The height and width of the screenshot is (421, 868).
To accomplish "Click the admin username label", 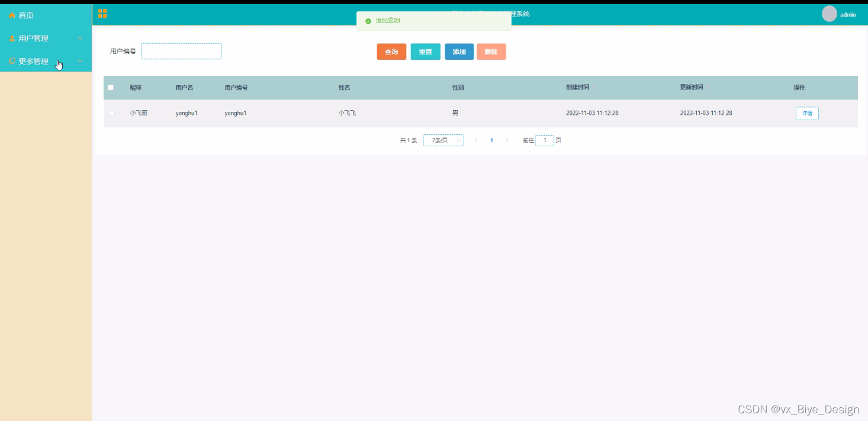I will pos(848,15).
